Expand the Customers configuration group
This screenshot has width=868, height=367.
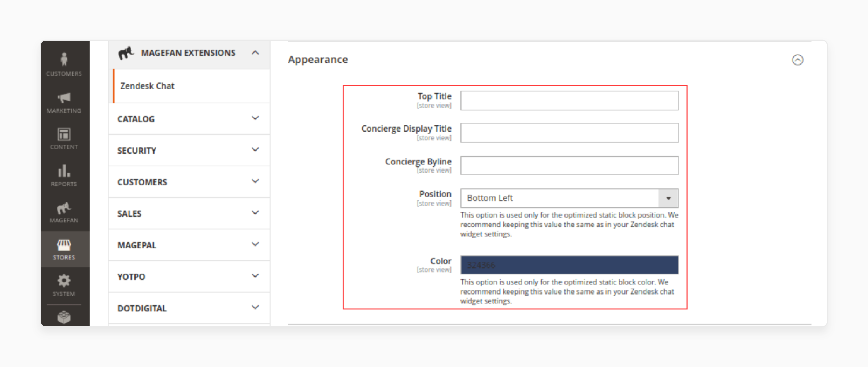189,182
